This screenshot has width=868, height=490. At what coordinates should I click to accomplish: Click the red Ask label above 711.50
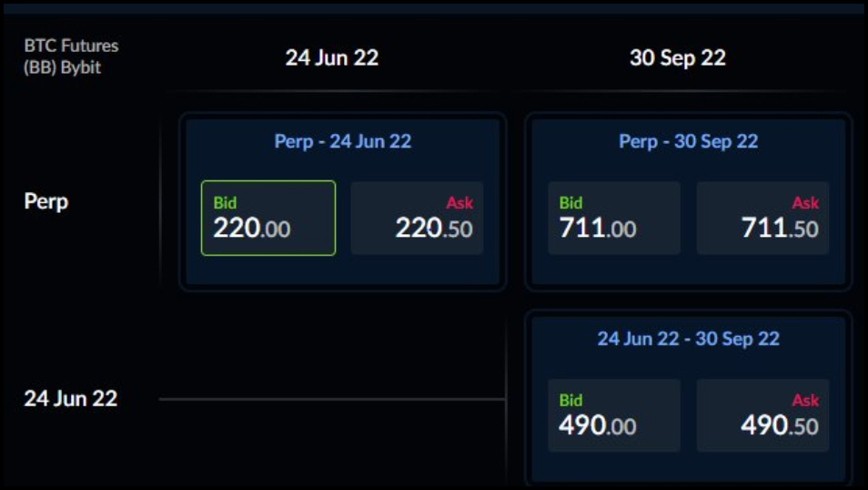pos(804,203)
